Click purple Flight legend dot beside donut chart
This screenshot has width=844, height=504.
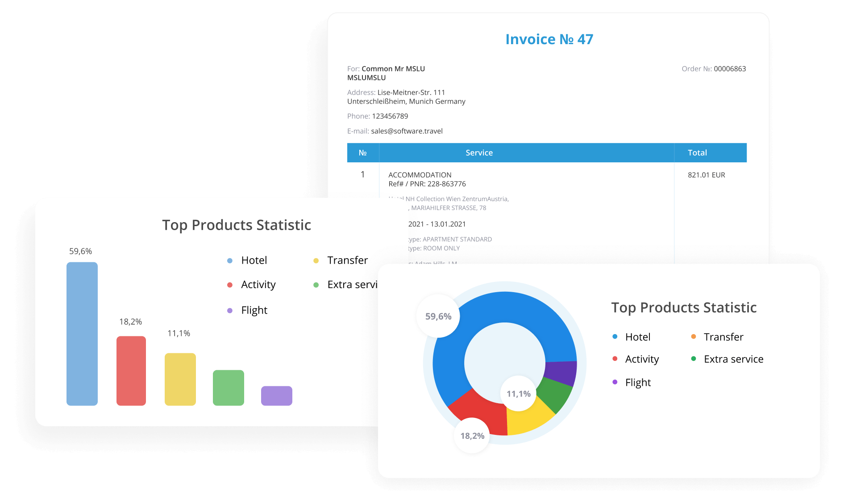(x=615, y=382)
